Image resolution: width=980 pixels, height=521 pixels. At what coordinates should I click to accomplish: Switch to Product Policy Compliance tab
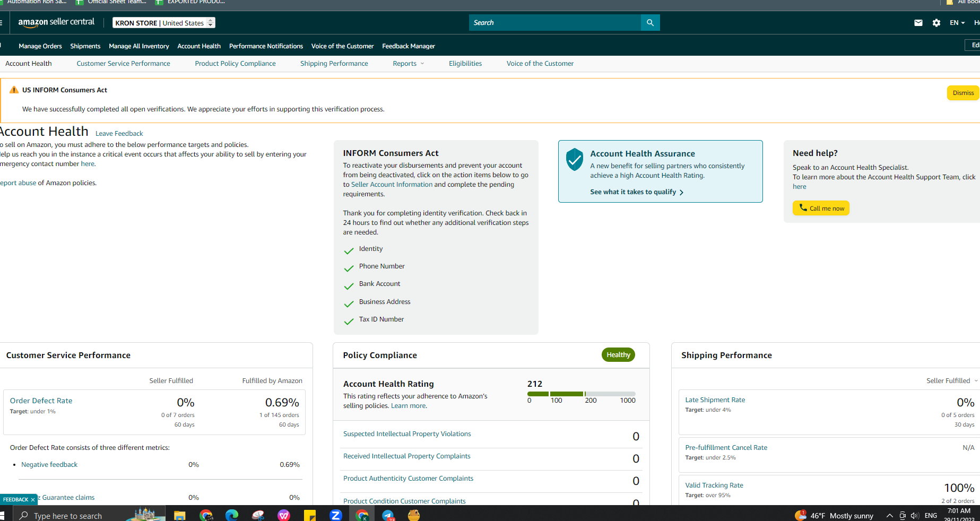coord(235,64)
